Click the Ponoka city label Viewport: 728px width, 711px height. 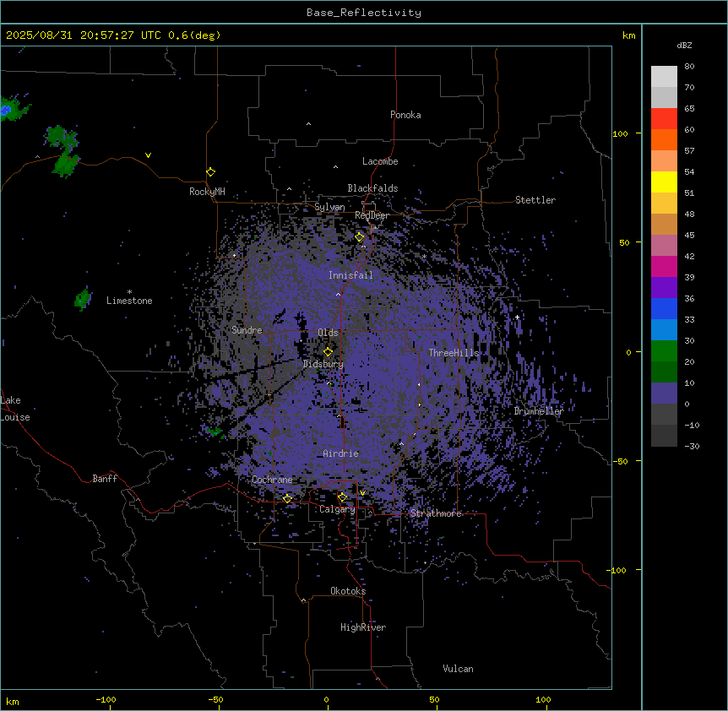pos(405,115)
